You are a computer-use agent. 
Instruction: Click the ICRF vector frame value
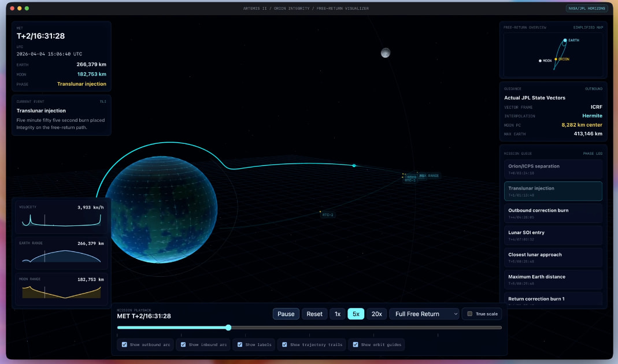coord(597,107)
